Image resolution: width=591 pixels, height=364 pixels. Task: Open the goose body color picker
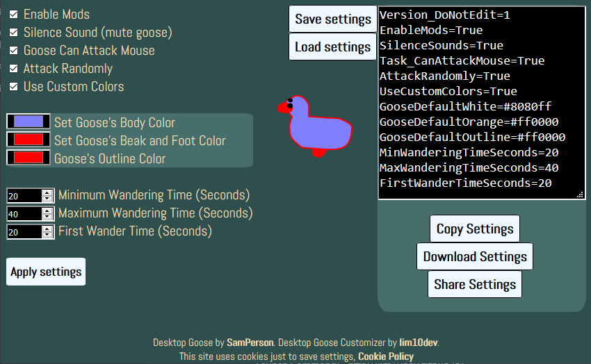click(x=29, y=122)
